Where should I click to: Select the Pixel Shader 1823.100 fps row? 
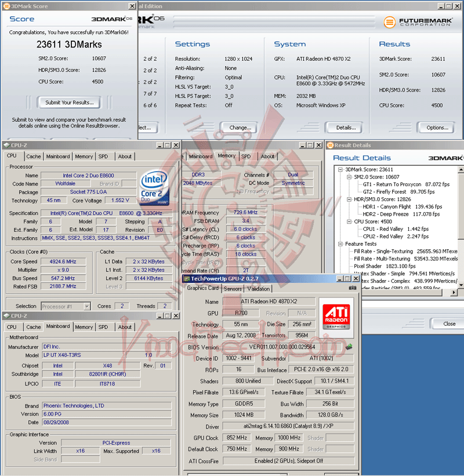pos(385,266)
